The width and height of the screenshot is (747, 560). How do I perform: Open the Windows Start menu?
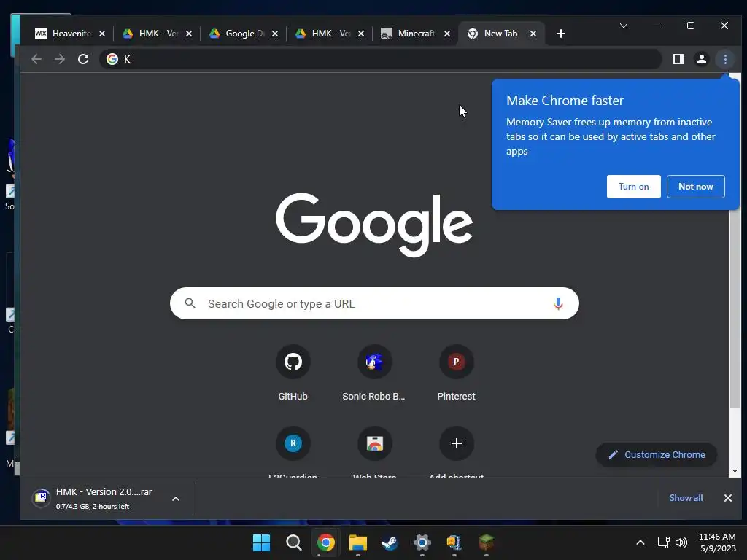261,542
